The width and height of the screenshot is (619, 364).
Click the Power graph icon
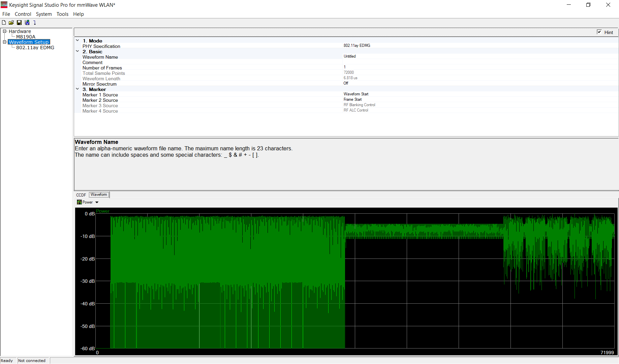pos(79,202)
